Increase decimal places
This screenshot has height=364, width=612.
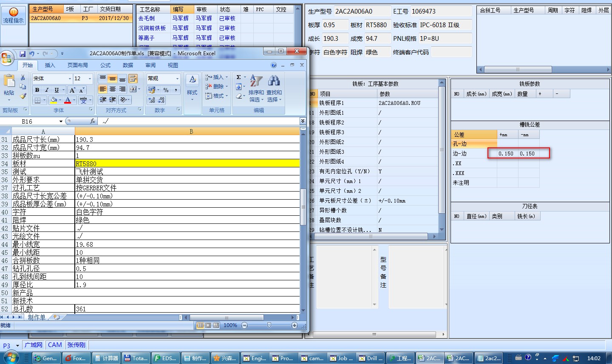152,100
